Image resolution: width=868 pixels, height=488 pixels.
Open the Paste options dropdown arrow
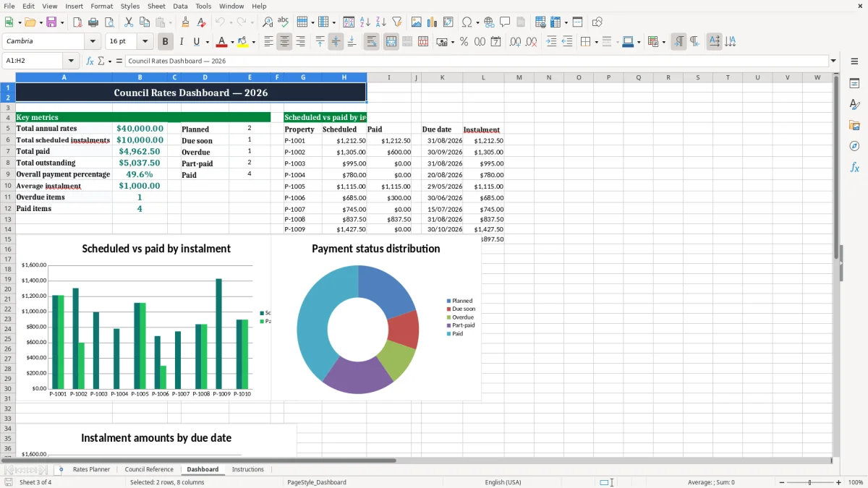point(169,22)
